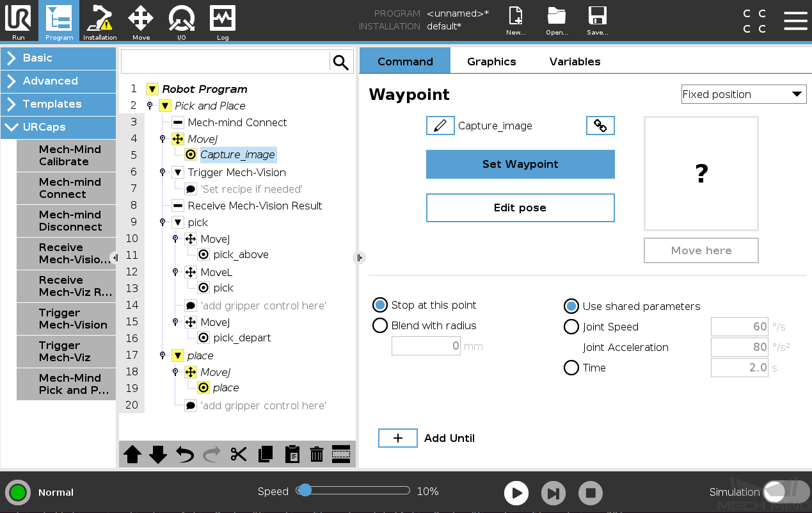Image resolution: width=812 pixels, height=513 pixels.
Task: Redo the program change
Action: point(211,455)
